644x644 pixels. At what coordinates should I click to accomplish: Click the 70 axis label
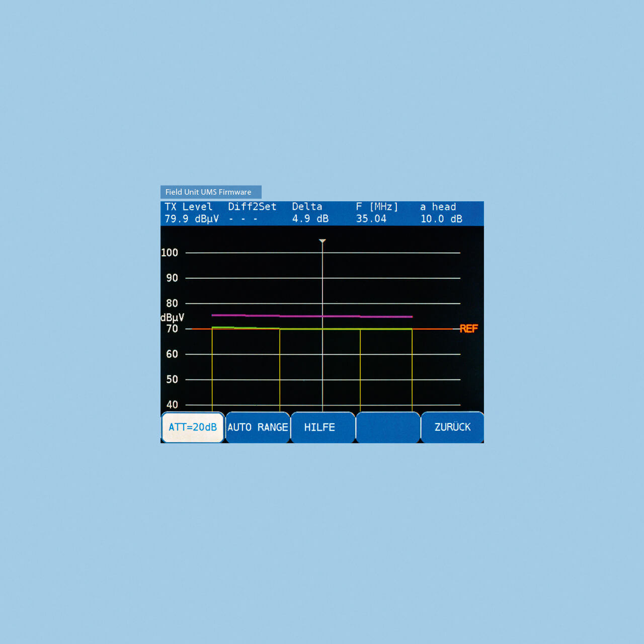(x=172, y=329)
